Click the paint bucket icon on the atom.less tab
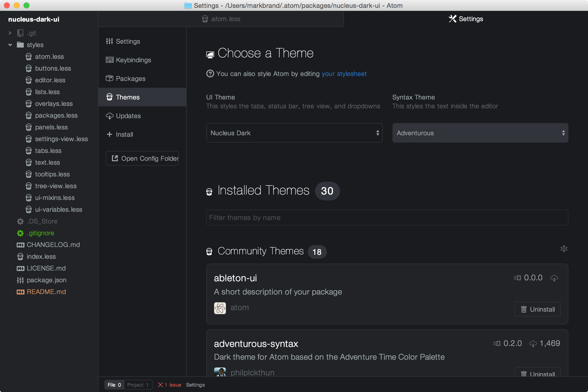This screenshot has height=392, width=588. point(205,19)
